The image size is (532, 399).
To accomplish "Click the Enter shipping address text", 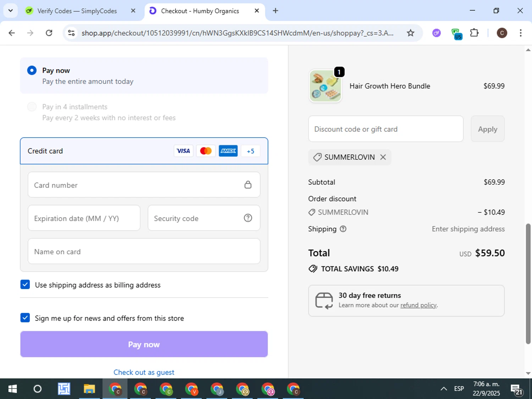I will pyautogui.click(x=468, y=229).
